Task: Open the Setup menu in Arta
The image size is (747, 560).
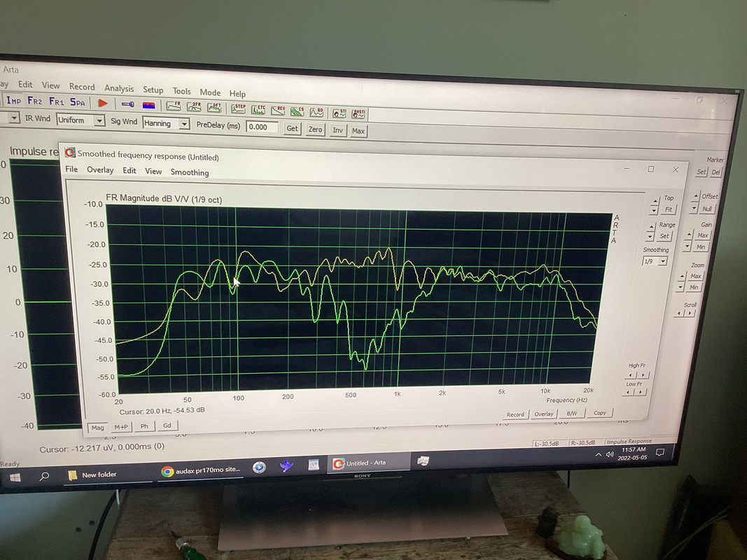Action: pos(153,90)
